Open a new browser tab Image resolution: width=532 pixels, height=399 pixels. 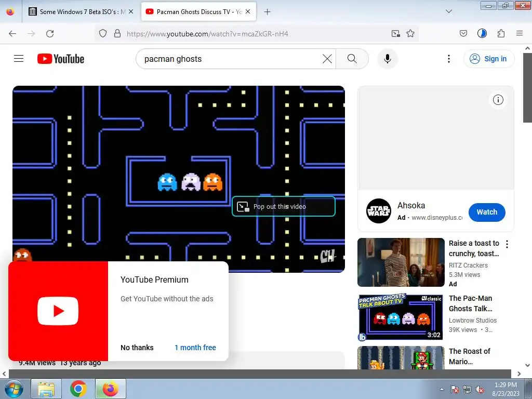pyautogui.click(x=268, y=12)
